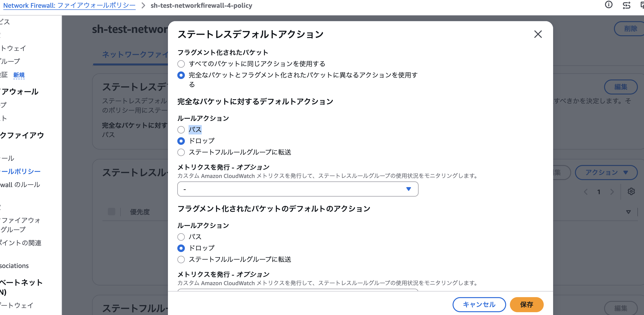
Task: Tick the select-all checkbox beside 優先度
Action: click(112, 212)
